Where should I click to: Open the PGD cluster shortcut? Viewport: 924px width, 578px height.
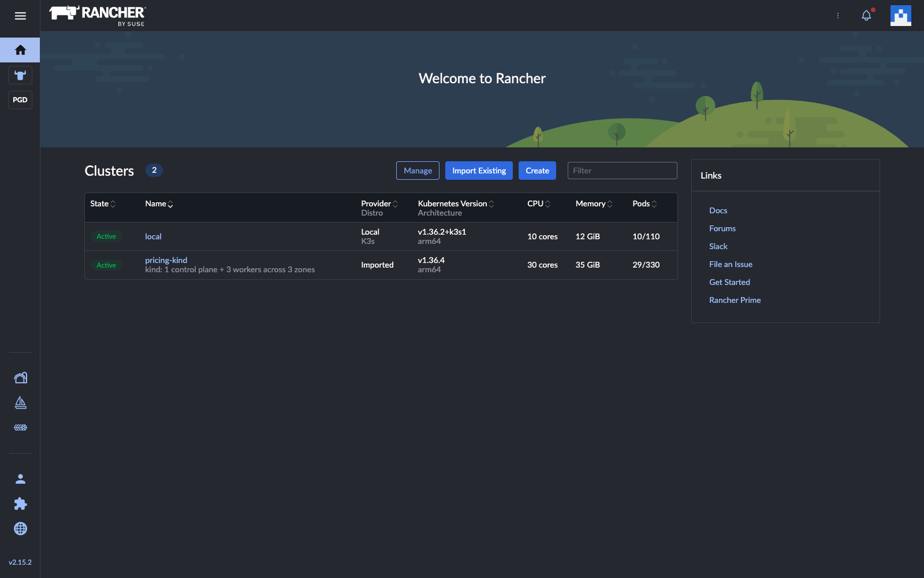20,100
